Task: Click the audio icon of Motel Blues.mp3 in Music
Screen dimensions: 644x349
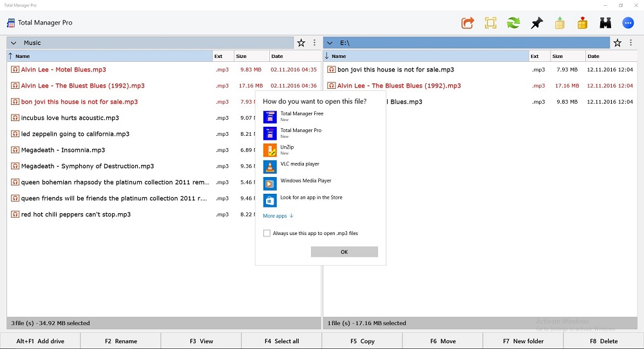Action: coord(15,70)
